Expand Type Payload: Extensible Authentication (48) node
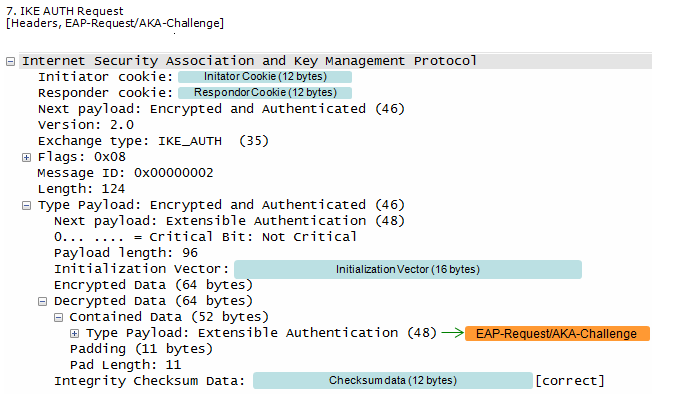 coord(74,333)
